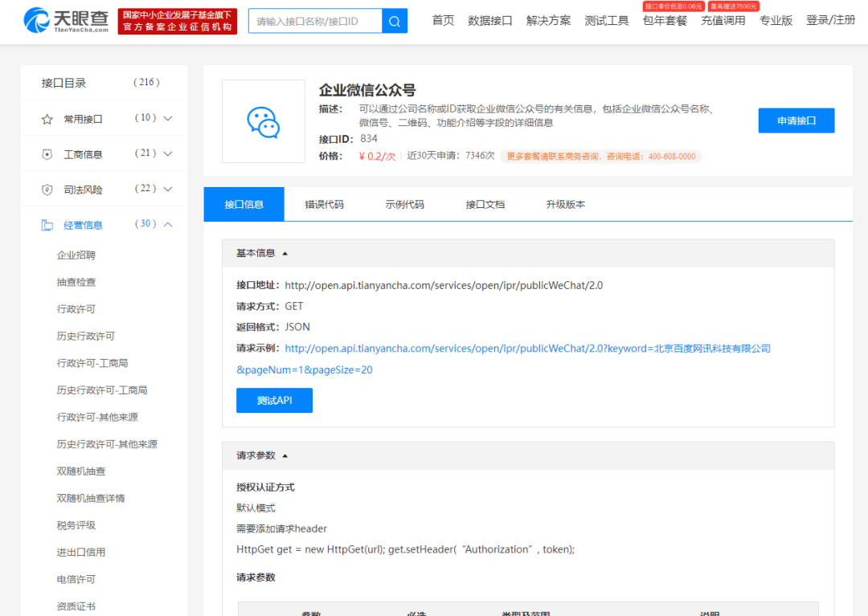Select 历史行政许可 in the sidebar

click(86, 337)
